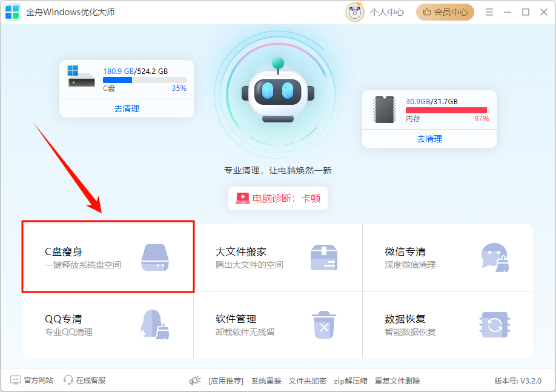Open the panda avatar profile icon

point(354,12)
